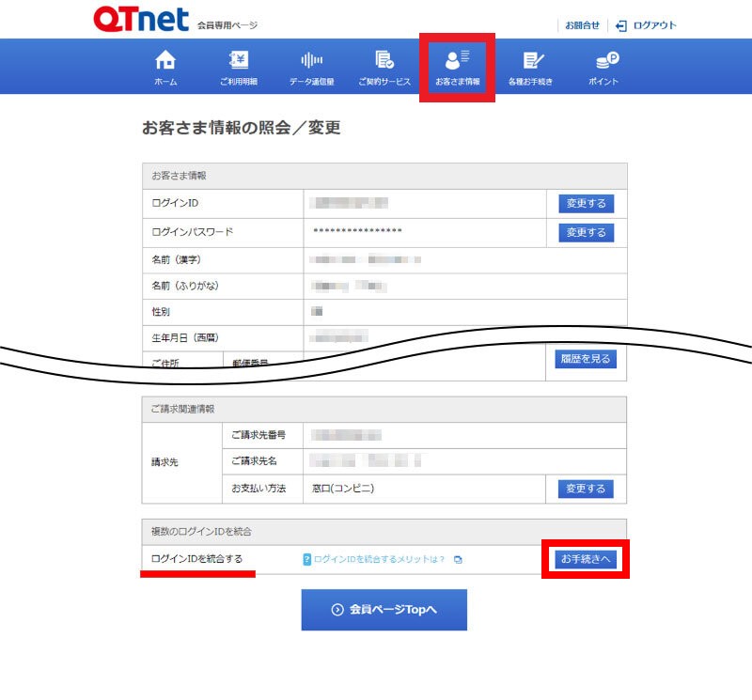Change お支払い方法 with 変更する button
This screenshot has width=752, height=700.
(x=586, y=489)
